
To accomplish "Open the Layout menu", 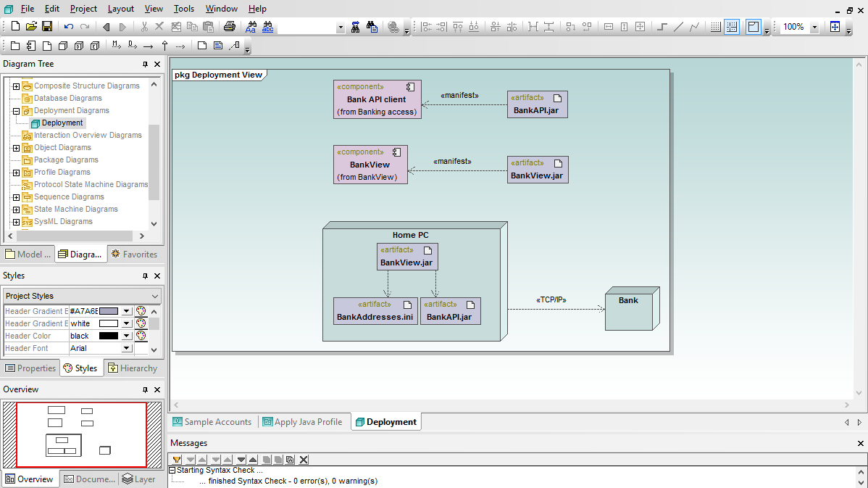I will [121, 9].
